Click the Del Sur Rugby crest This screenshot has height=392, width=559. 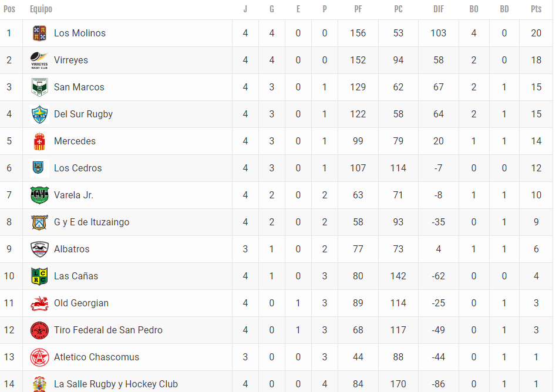pos(39,114)
